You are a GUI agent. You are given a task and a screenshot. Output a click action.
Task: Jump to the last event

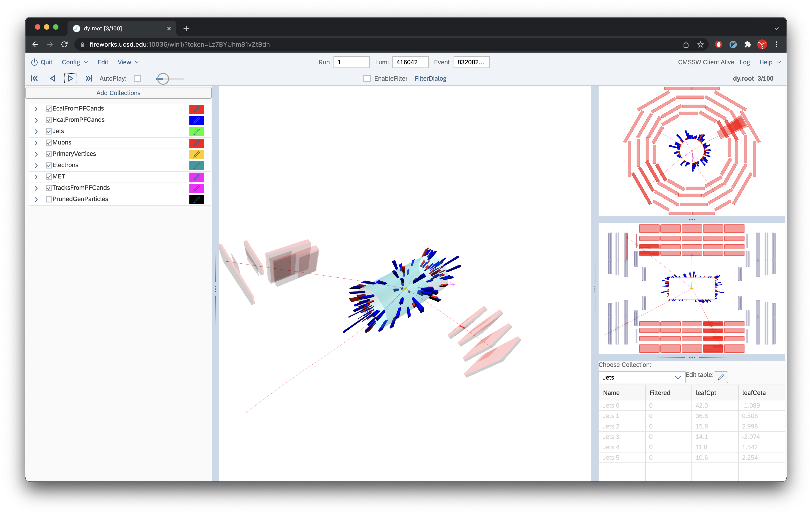[89, 79]
